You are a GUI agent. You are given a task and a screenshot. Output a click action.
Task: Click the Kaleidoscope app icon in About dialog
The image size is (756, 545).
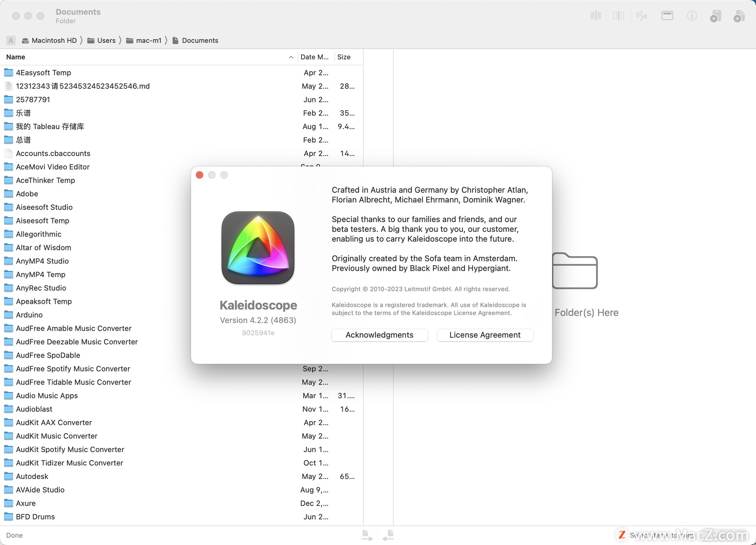258,248
